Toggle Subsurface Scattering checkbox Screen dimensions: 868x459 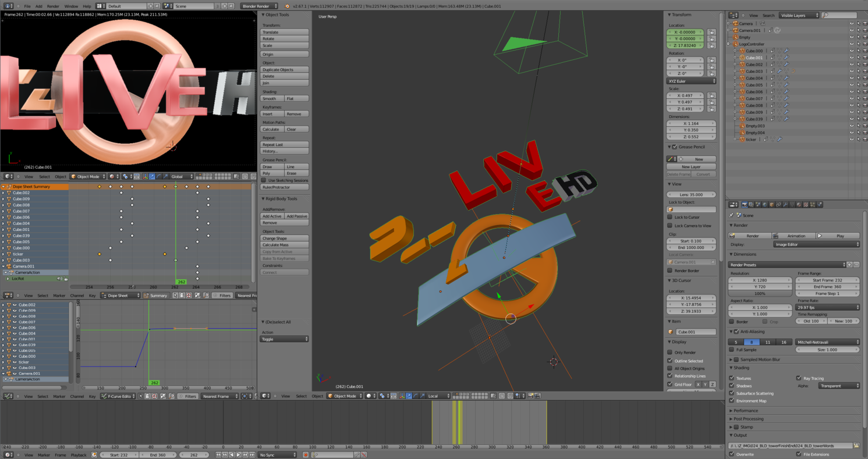pos(732,393)
